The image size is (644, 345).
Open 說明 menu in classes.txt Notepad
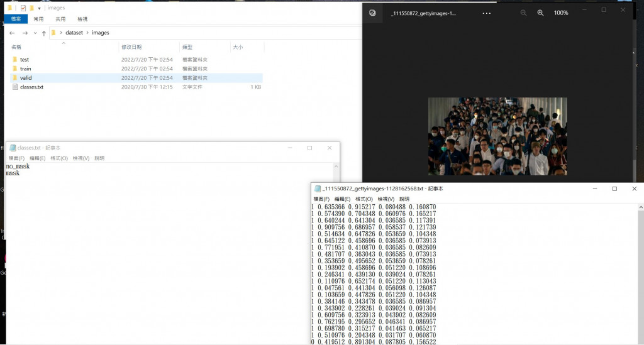pyautogui.click(x=99, y=158)
